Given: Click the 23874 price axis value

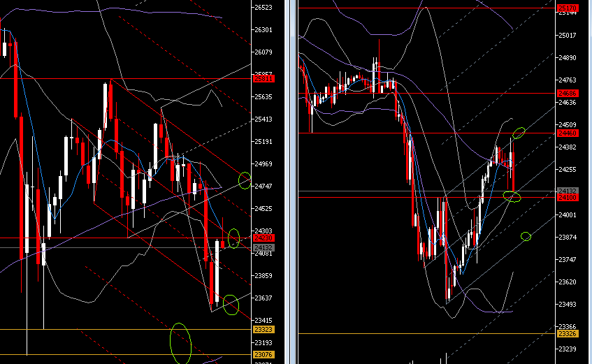Looking at the screenshot, I should [x=568, y=237].
